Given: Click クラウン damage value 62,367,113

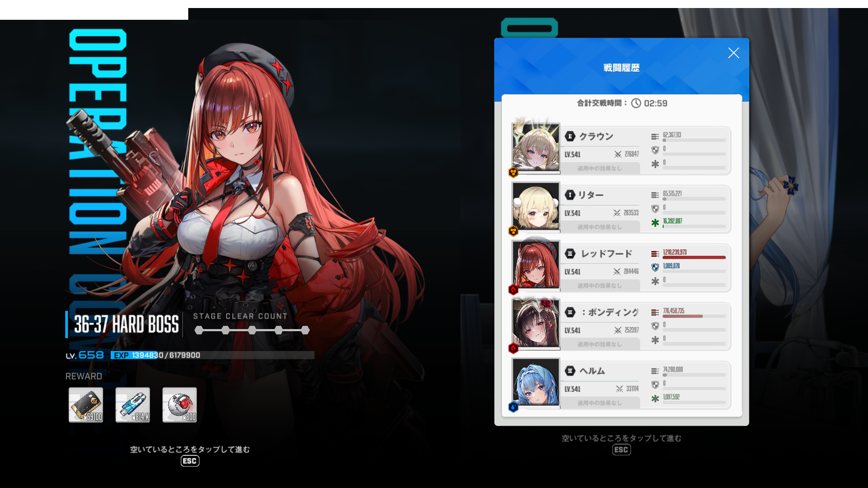Looking at the screenshot, I should pos(672,135).
